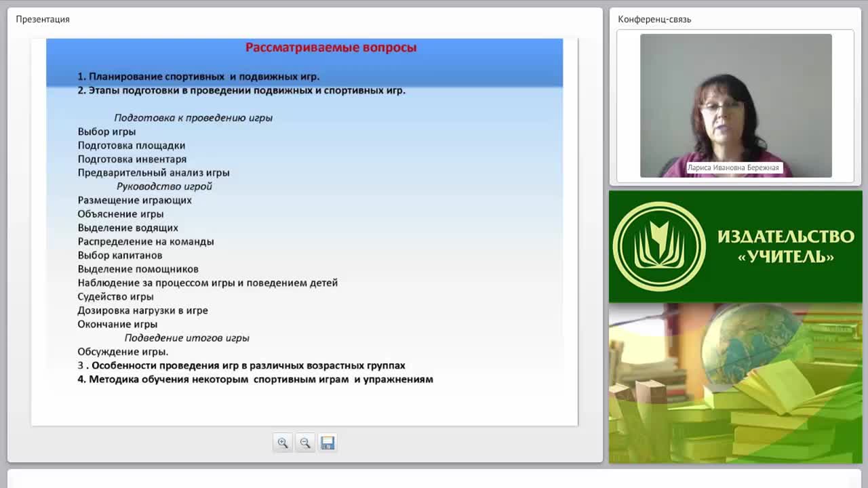Click the line Предварительный анализ игры

(x=153, y=173)
